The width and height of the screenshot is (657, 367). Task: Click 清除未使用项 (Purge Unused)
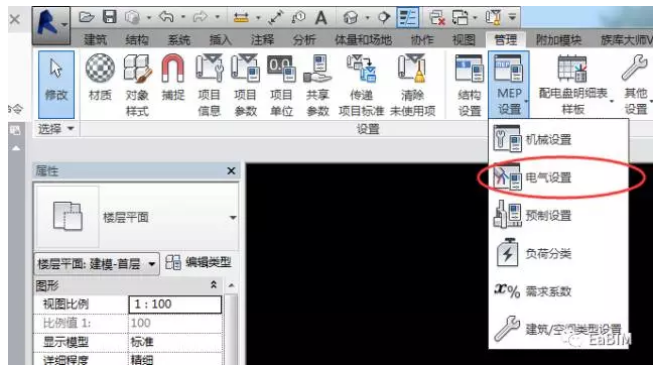tap(413, 85)
